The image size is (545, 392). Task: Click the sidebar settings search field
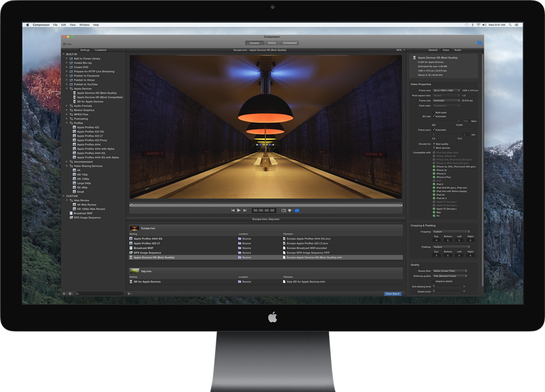pos(99,294)
